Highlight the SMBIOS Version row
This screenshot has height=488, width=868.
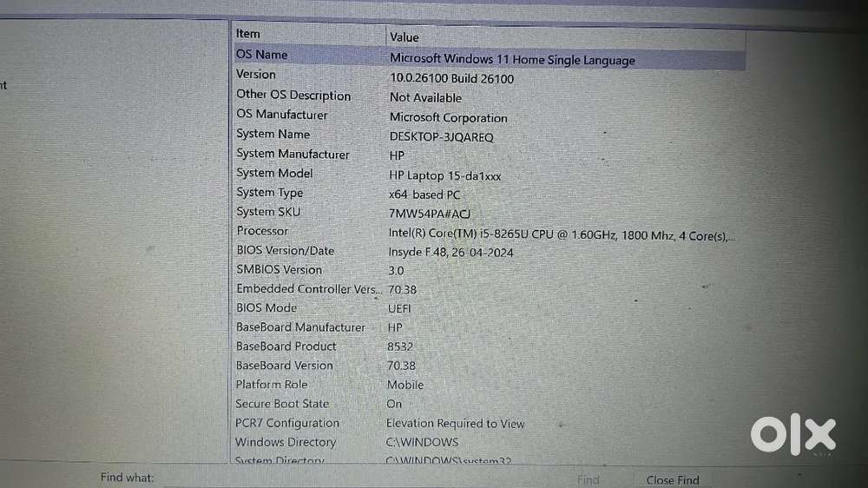click(x=279, y=270)
